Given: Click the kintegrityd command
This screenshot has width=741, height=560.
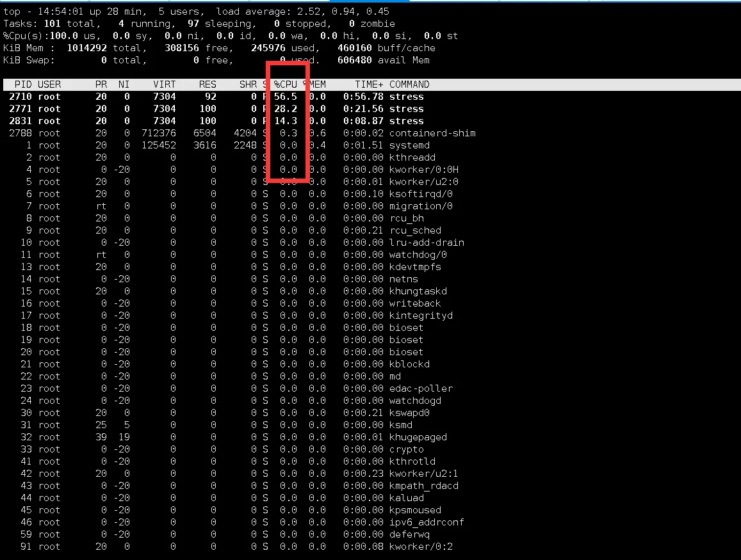Looking at the screenshot, I should (421, 316).
